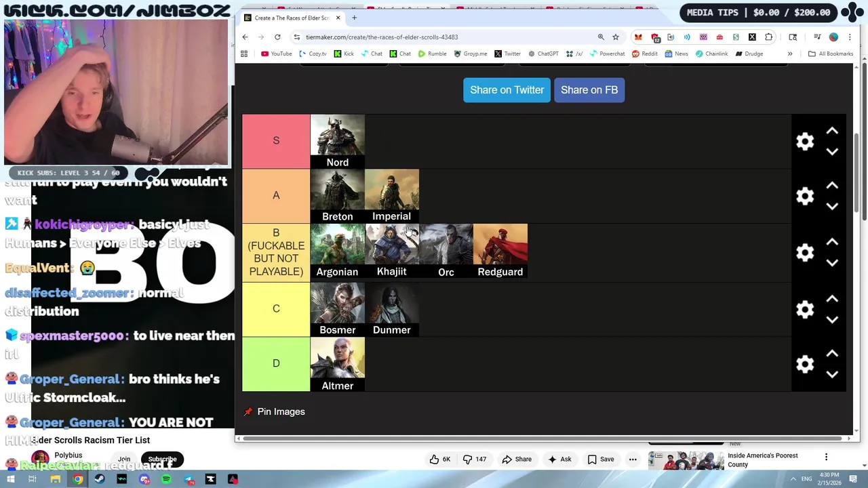Viewport: 868px width, 488px height.
Task: Reload the tiermaker page
Action: point(277,37)
